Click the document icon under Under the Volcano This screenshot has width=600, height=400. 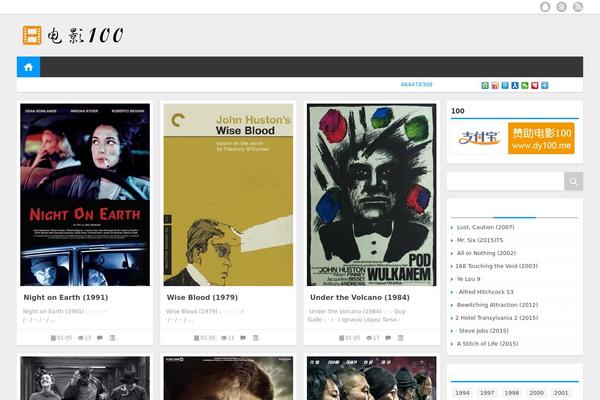point(401,338)
